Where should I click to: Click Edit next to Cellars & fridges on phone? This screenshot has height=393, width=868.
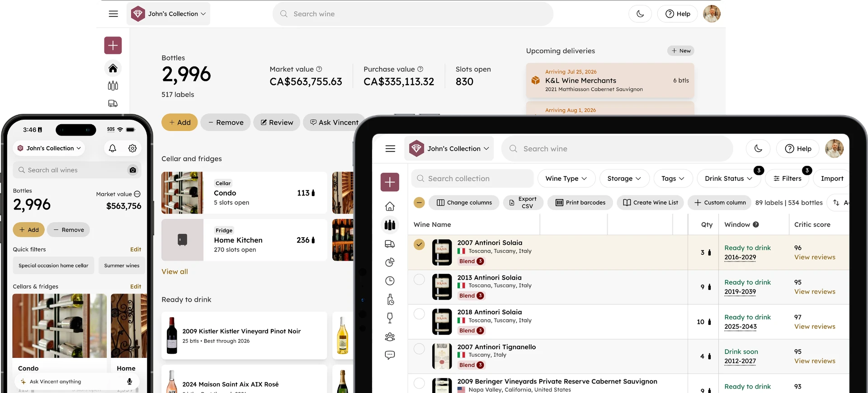(136, 286)
